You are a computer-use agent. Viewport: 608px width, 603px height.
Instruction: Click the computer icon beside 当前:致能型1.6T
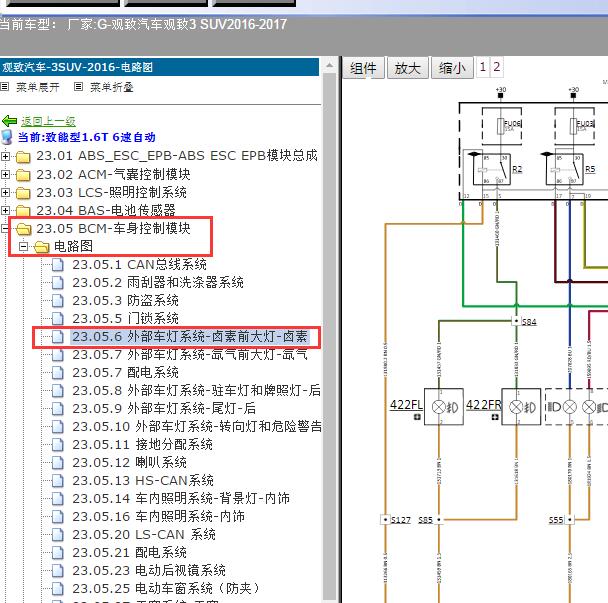coord(7,137)
